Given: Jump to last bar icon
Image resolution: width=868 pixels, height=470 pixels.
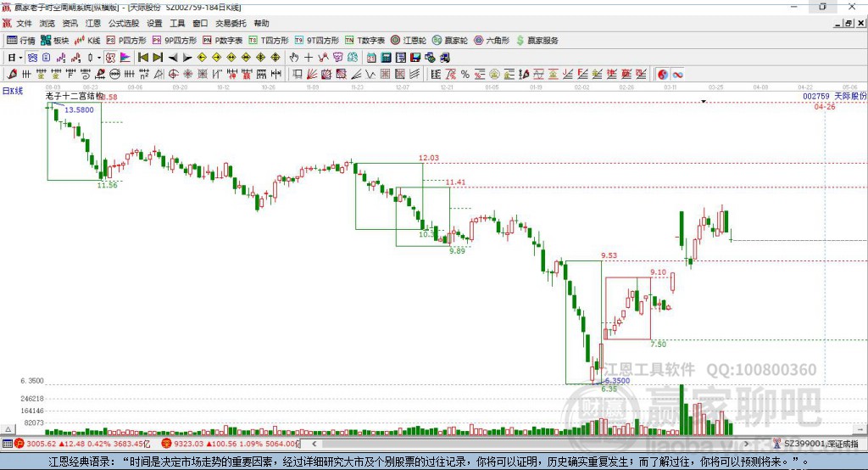Looking at the screenshot, I should 158,58.
